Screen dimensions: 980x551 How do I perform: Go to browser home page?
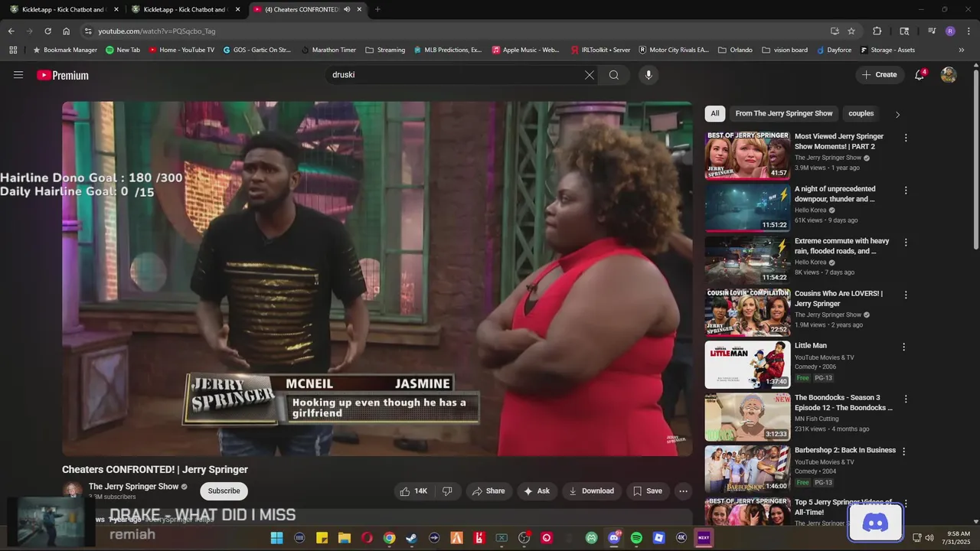[67, 31]
